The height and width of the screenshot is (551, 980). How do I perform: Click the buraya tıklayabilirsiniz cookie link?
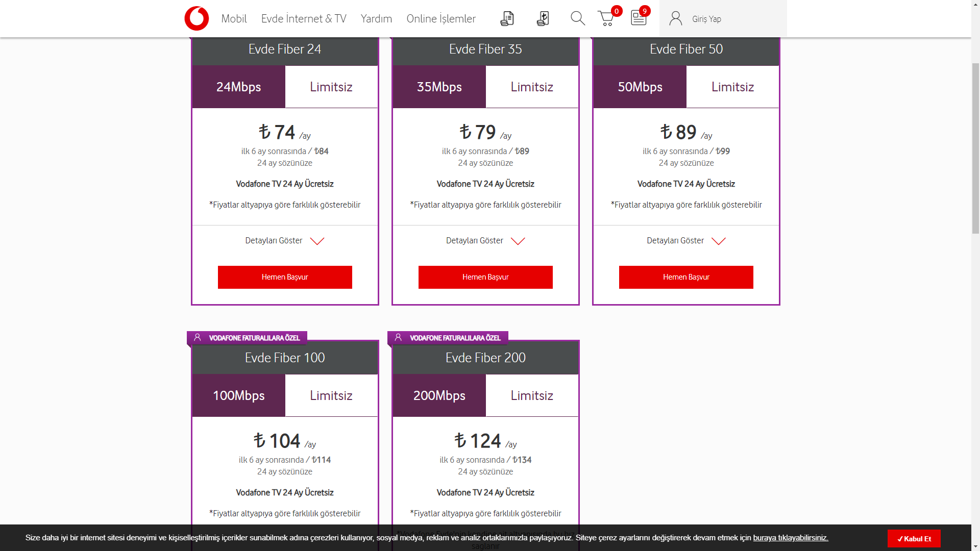tap(790, 538)
